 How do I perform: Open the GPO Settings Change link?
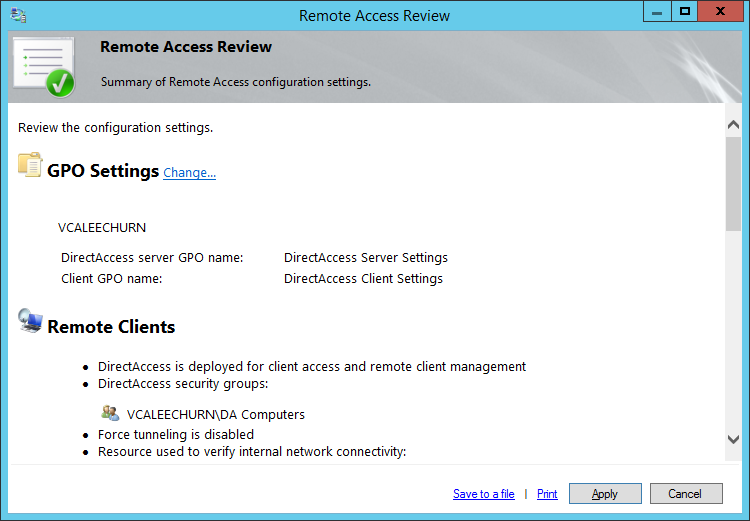189,172
